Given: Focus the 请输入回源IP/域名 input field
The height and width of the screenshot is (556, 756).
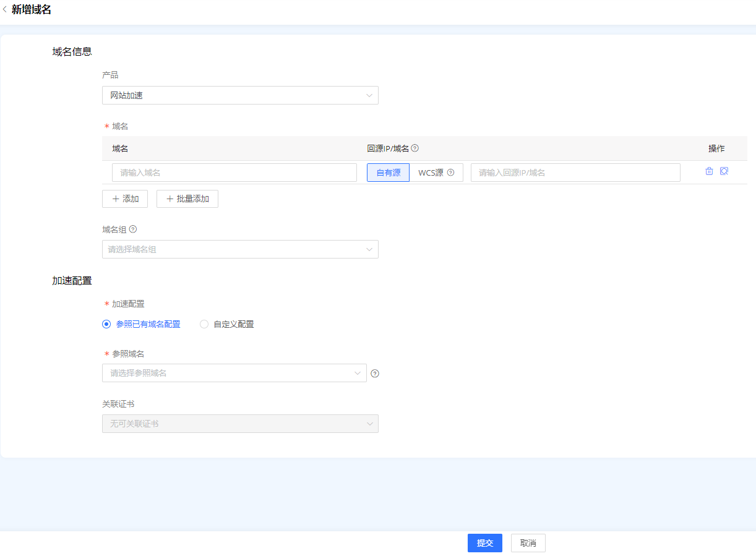Looking at the screenshot, I should pos(575,173).
